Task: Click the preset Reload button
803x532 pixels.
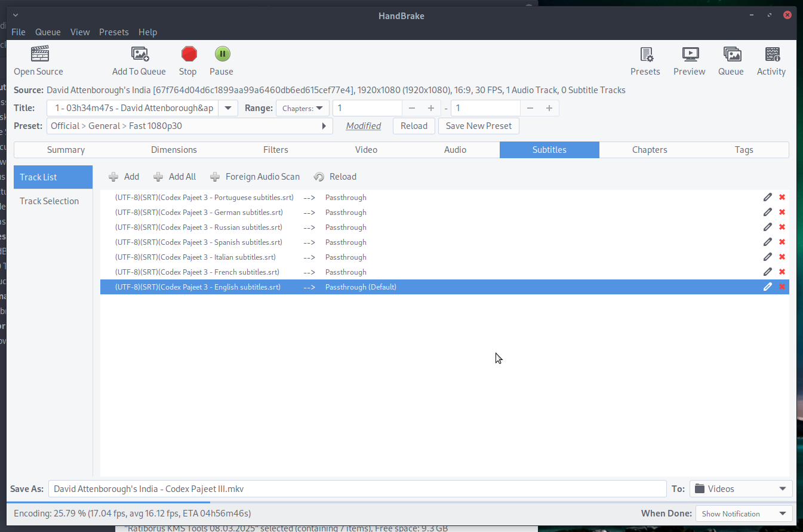Action: 414,126
